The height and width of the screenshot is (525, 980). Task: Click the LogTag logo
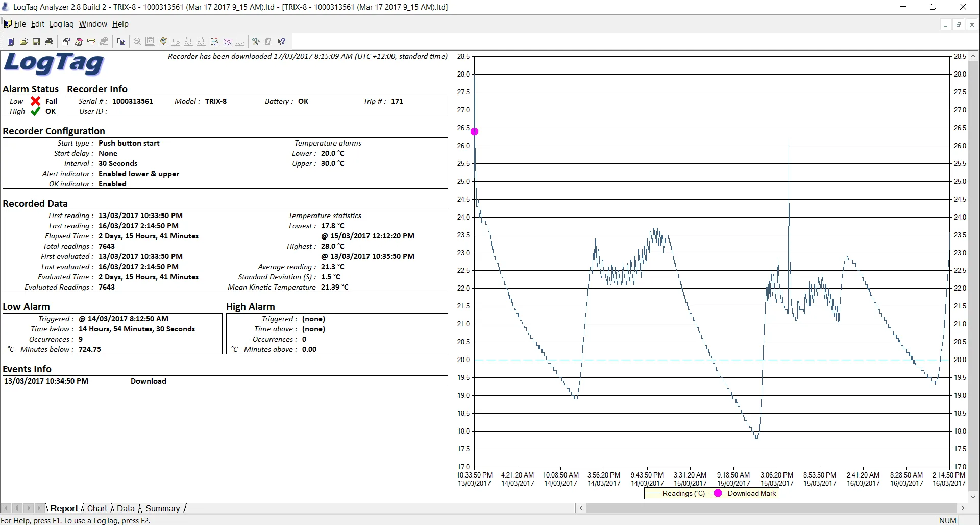tap(54, 64)
